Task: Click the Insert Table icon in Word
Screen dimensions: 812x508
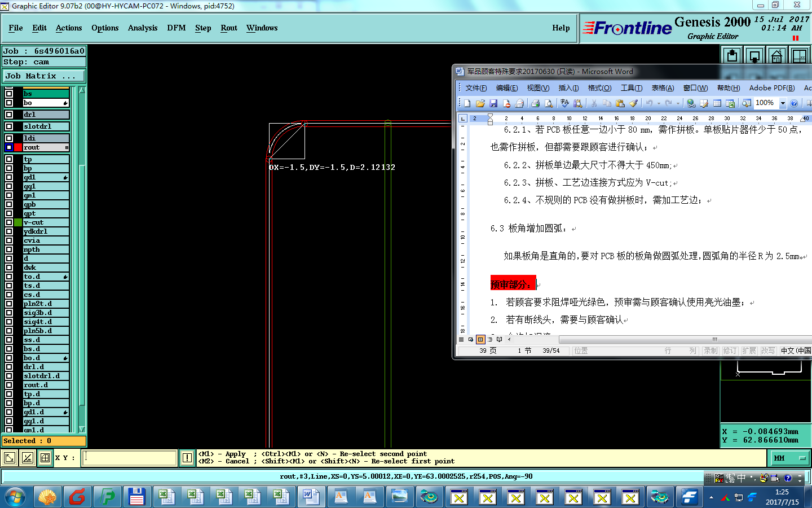Action: coord(717,103)
